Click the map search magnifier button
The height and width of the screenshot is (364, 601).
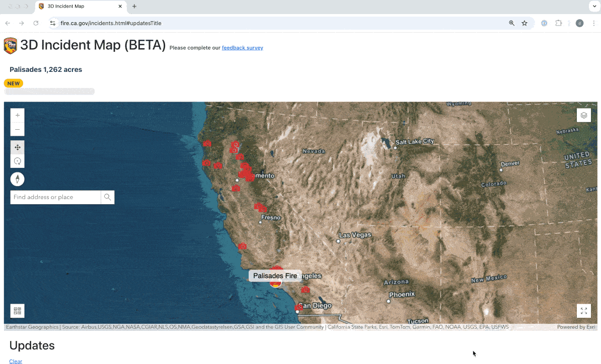click(107, 197)
